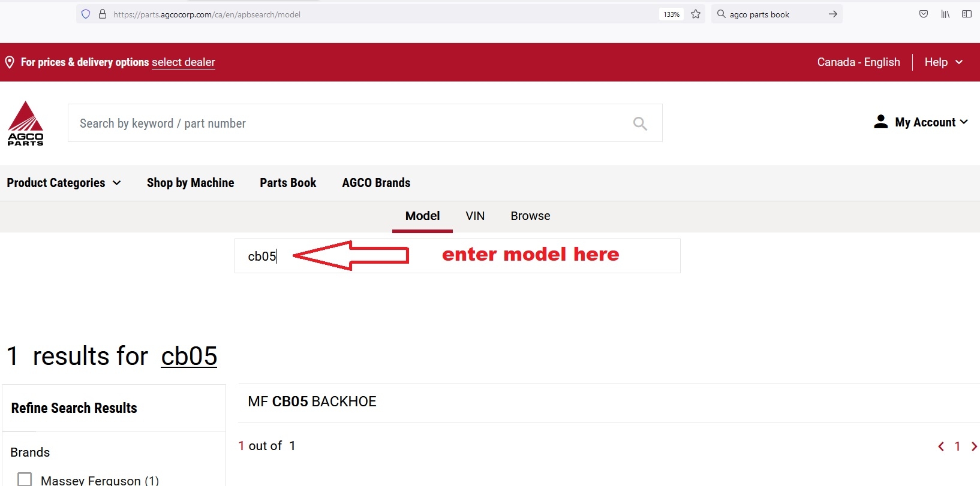The image size is (980, 486).
Task: Click the shield tracking protection icon
Action: point(86,14)
